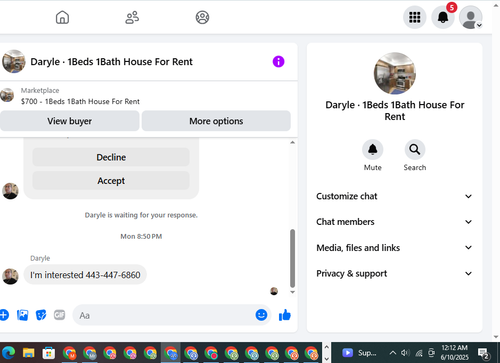Image resolution: width=500 pixels, height=363 pixels.
Task: Open Windows Action Center notifications icon
Action: coord(484,353)
